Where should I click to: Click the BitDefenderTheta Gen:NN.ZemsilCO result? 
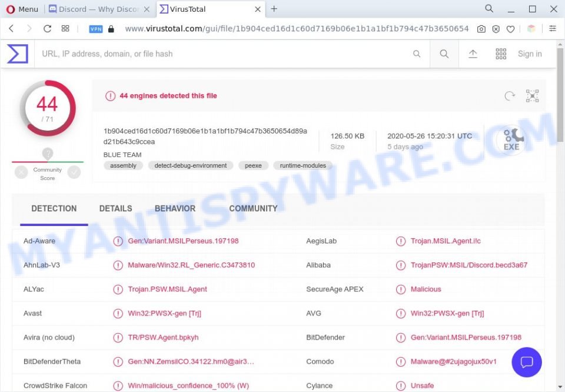(191, 362)
